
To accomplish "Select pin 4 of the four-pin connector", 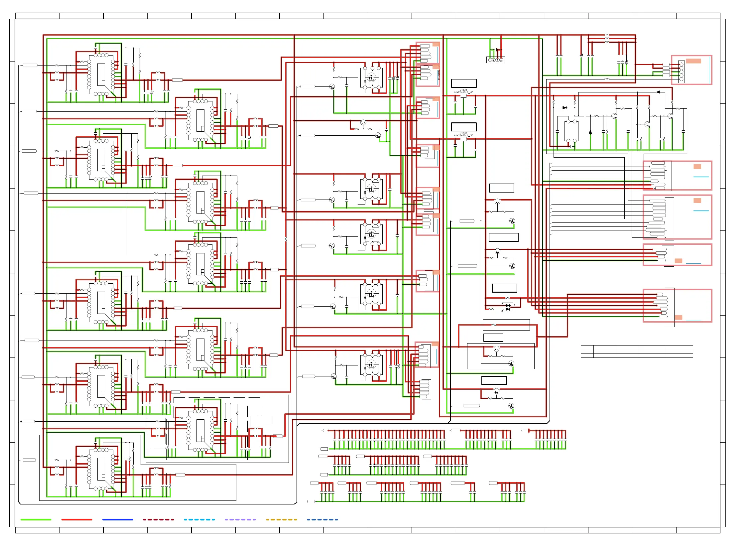I will pos(501,60).
